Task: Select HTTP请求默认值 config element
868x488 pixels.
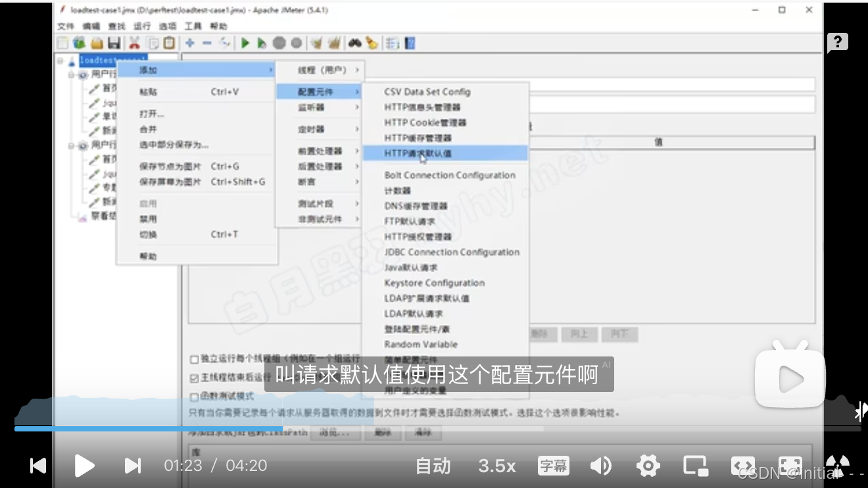Action: click(x=446, y=153)
